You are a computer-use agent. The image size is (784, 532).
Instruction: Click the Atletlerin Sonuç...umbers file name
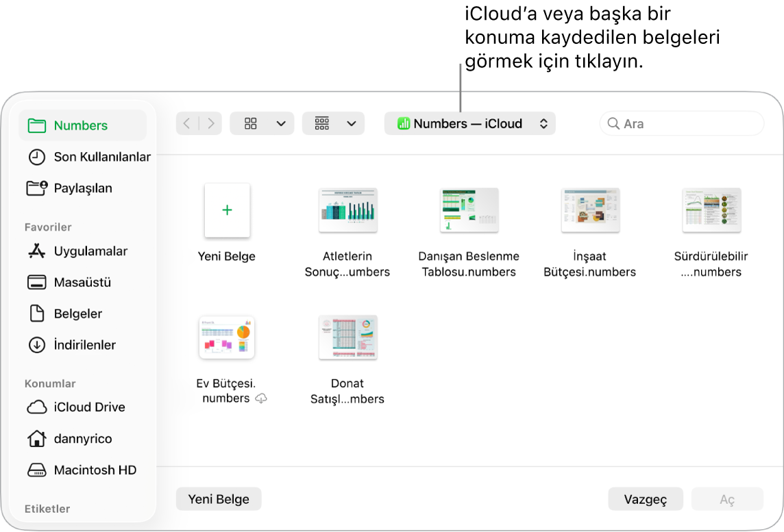tap(347, 264)
